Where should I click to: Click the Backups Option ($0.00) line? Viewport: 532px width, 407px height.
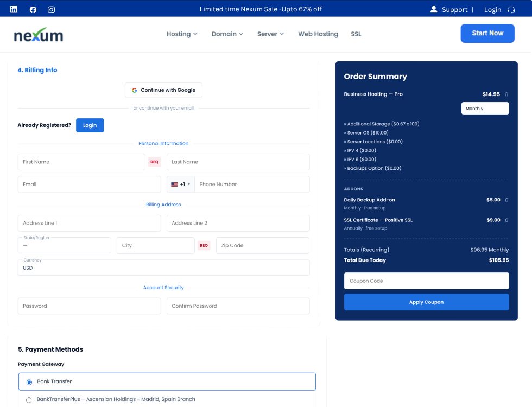tap(372, 168)
